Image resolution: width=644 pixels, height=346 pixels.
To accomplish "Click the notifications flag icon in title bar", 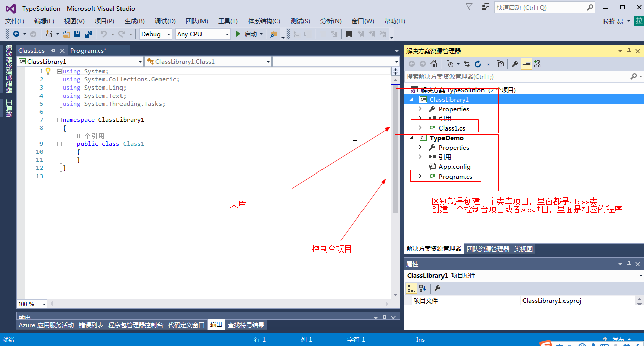I will coord(469,7).
